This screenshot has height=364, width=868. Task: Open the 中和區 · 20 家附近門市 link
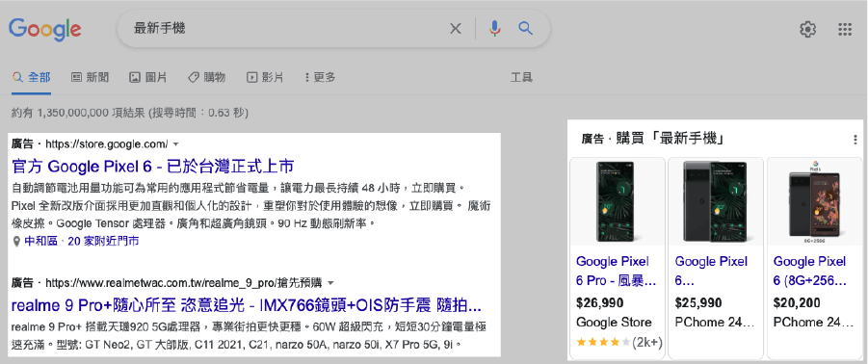pyautogui.click(x=81, y=241)
